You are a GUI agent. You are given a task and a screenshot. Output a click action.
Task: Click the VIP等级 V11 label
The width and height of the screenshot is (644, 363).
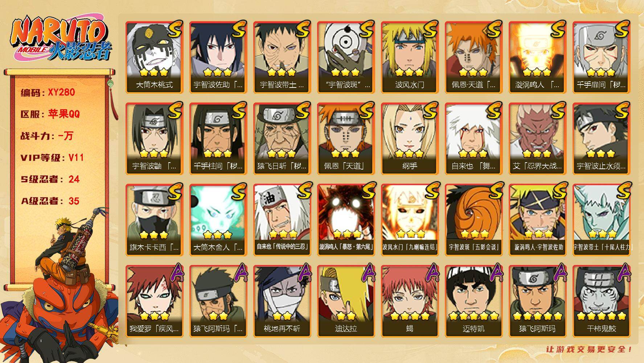pyautogui.click(x=52, y=158)
